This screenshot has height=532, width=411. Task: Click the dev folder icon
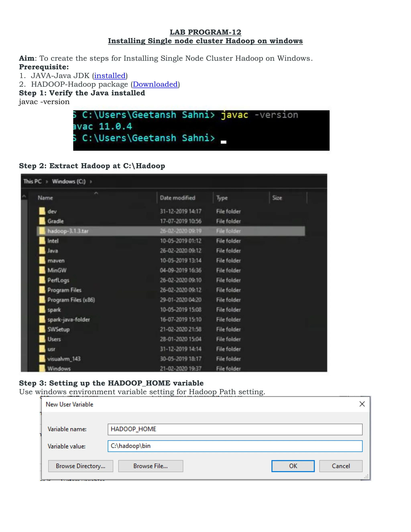point(42,211)
